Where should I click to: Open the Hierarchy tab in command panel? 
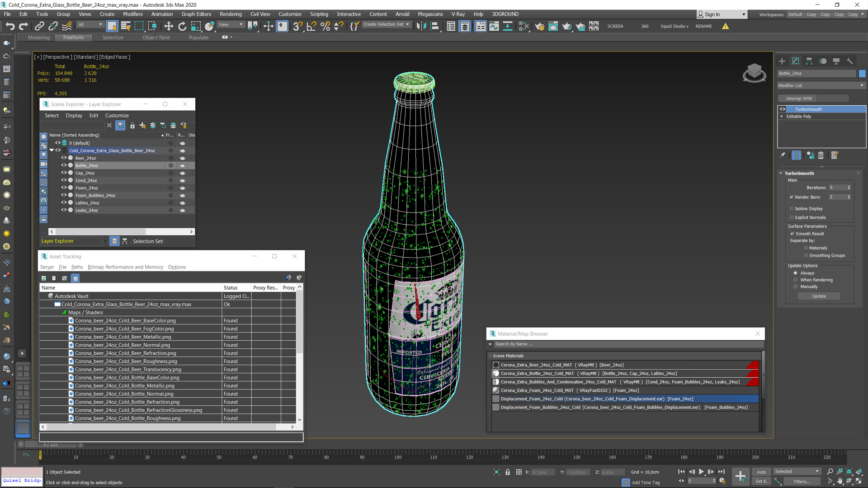click(x=809, y=61)
